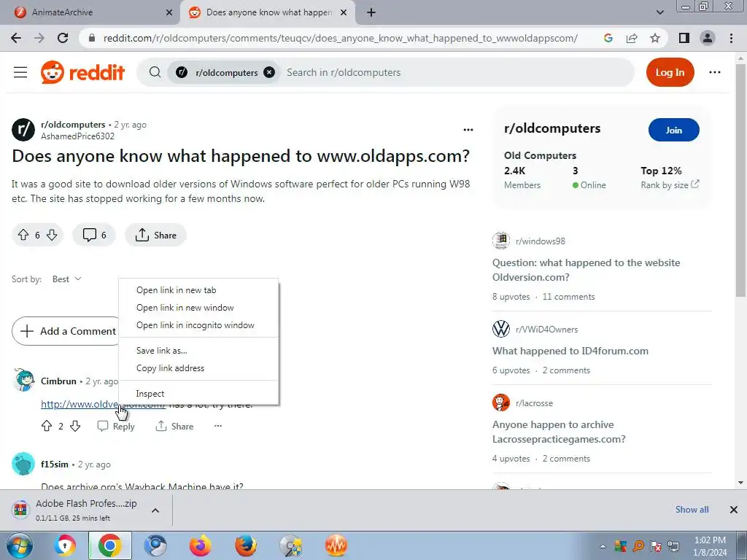Image resolution: width=747 pixels, height=560 pixels.
Task: Choose Open link in incognito window
Action: tap(198, 325)
